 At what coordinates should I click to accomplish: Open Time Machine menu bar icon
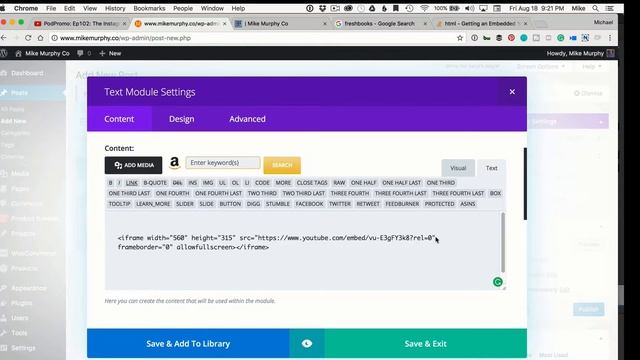tap(409, 8)
